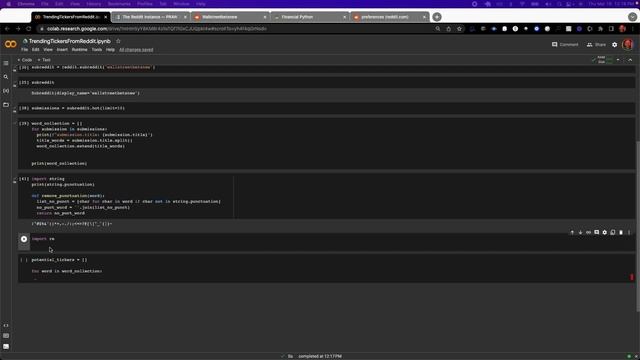The width and height of the screenshot is (640, 360).
Task: Open the terminal icon at sidebar bottom
Action: (6, 347)
